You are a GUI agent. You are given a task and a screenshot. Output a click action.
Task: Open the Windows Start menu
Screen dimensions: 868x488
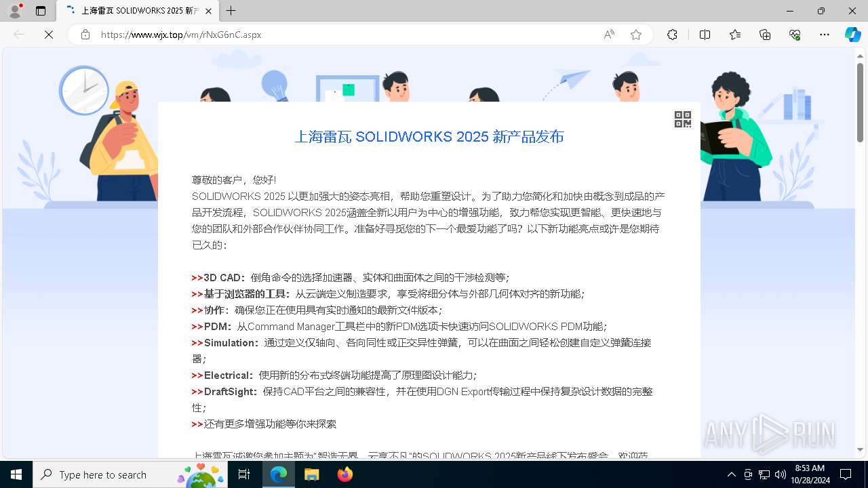tap(16, 474)
